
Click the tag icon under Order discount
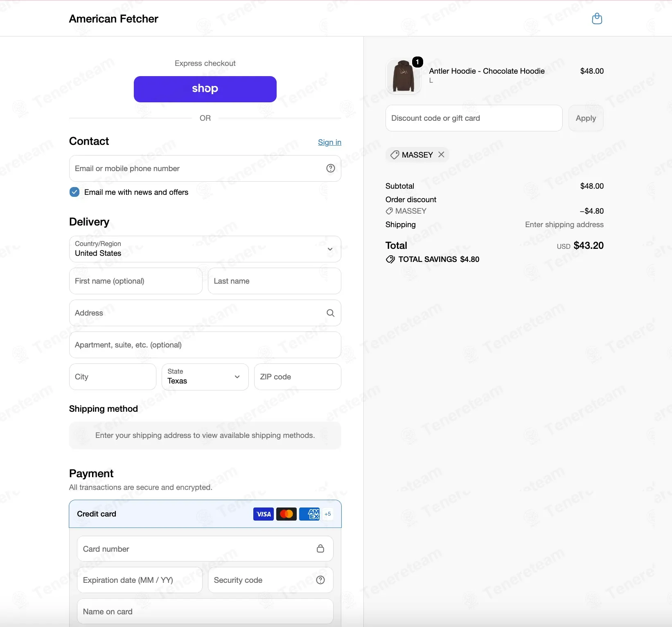click(389, 211)
